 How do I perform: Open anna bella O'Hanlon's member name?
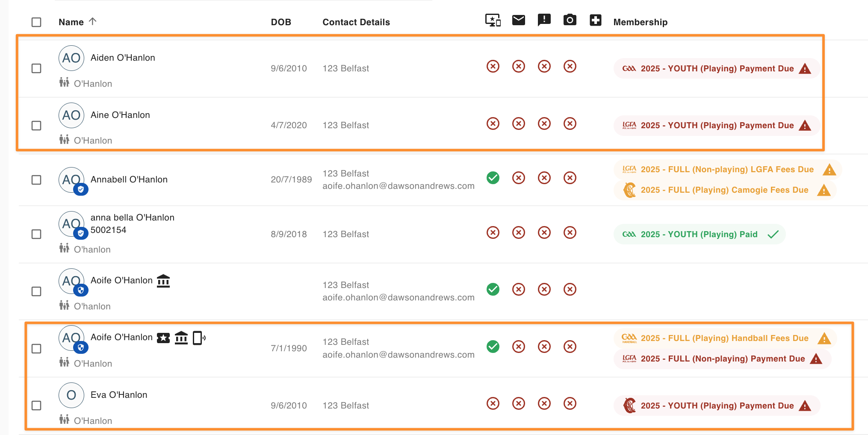click(x=133, y=217)
